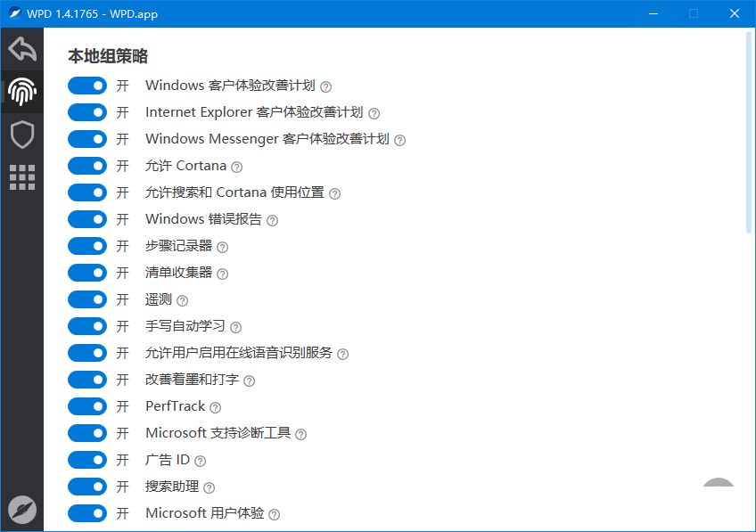Screen dimensions: 756x532
Task: Disable PerfTrack switch
Action: point(87,406)
